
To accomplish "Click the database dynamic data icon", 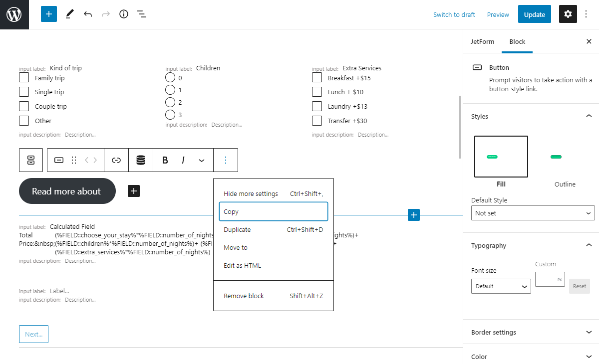I will [141, 160].
